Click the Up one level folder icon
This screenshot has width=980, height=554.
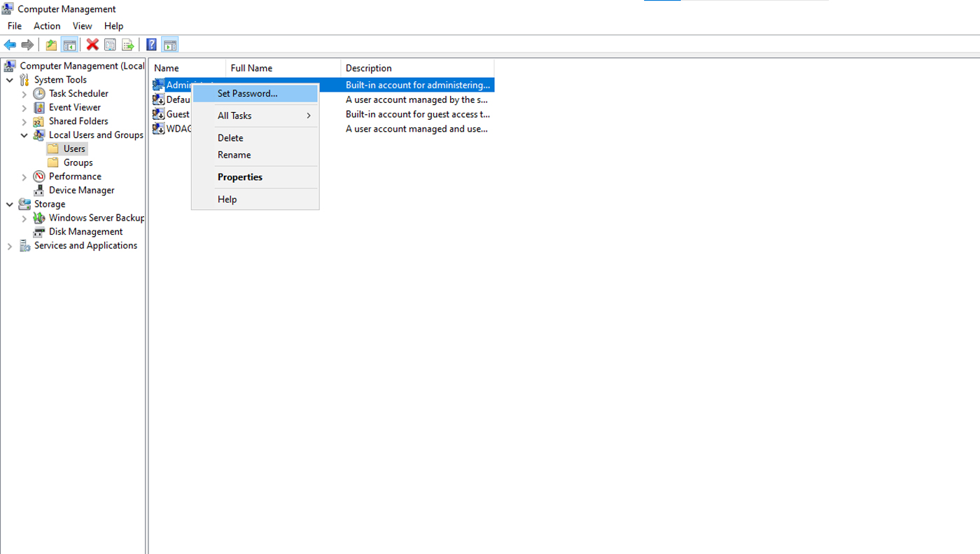(x=51, y=45)
